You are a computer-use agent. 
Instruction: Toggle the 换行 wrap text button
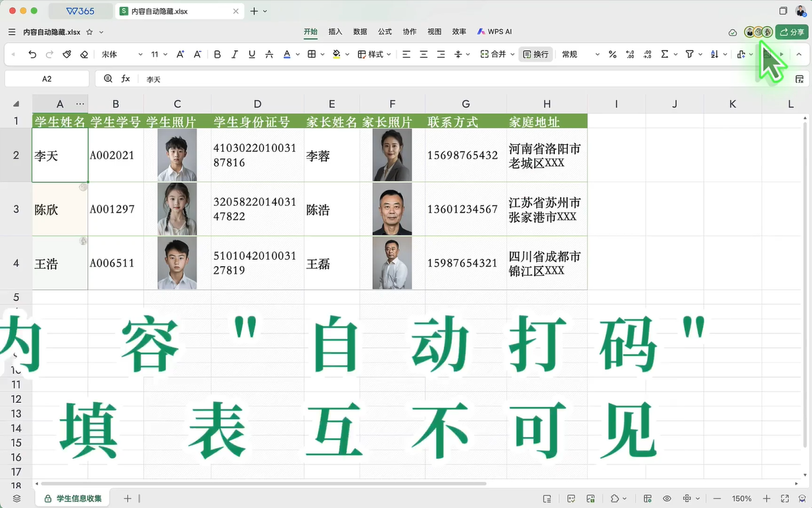click(x=535, y=55)
